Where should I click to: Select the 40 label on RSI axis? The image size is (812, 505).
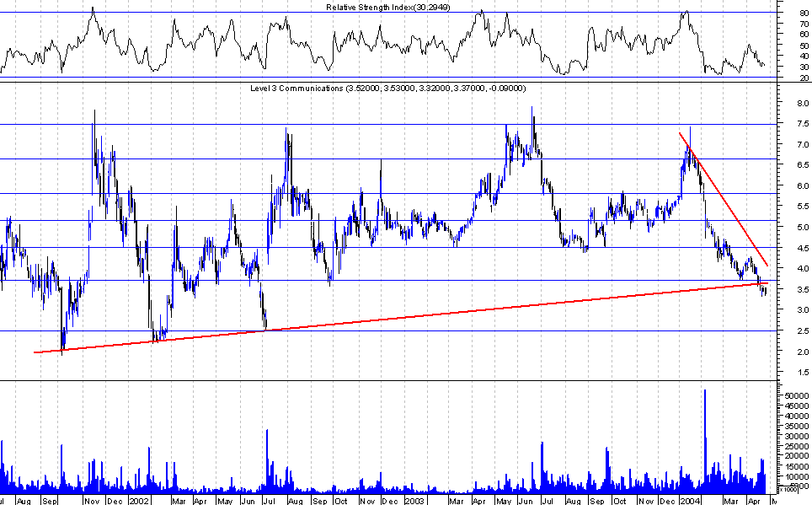pyautogui.click(x=804, y=56)
